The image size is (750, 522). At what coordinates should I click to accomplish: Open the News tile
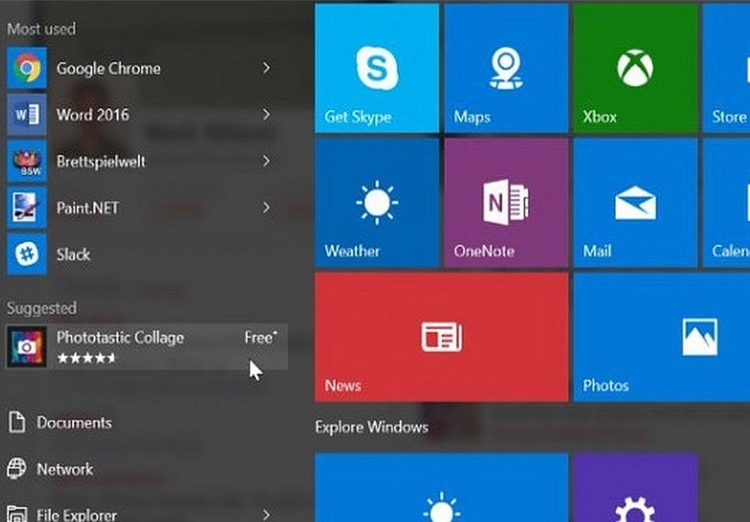441,337
